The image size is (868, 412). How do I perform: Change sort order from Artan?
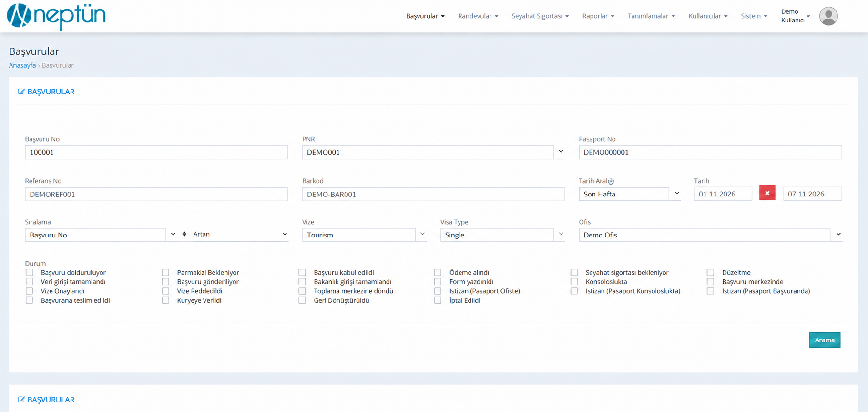(x=240, y=234)
